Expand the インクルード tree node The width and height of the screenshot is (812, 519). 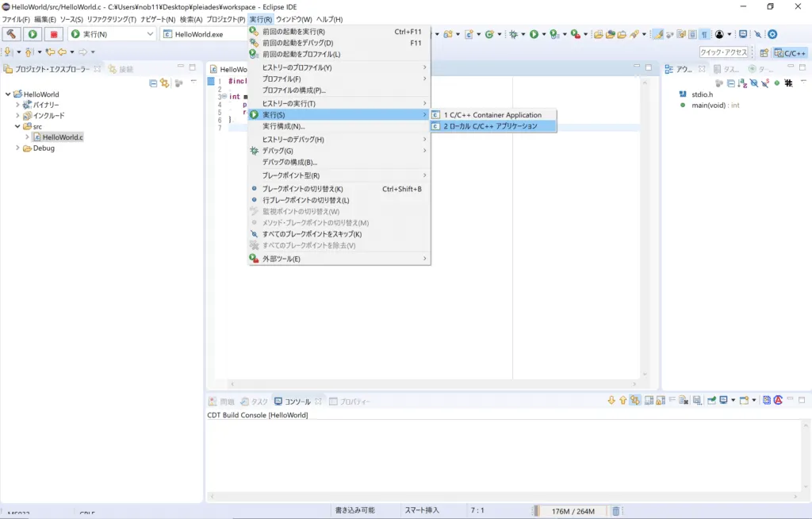pyautogui.click(x=17, y=116)
